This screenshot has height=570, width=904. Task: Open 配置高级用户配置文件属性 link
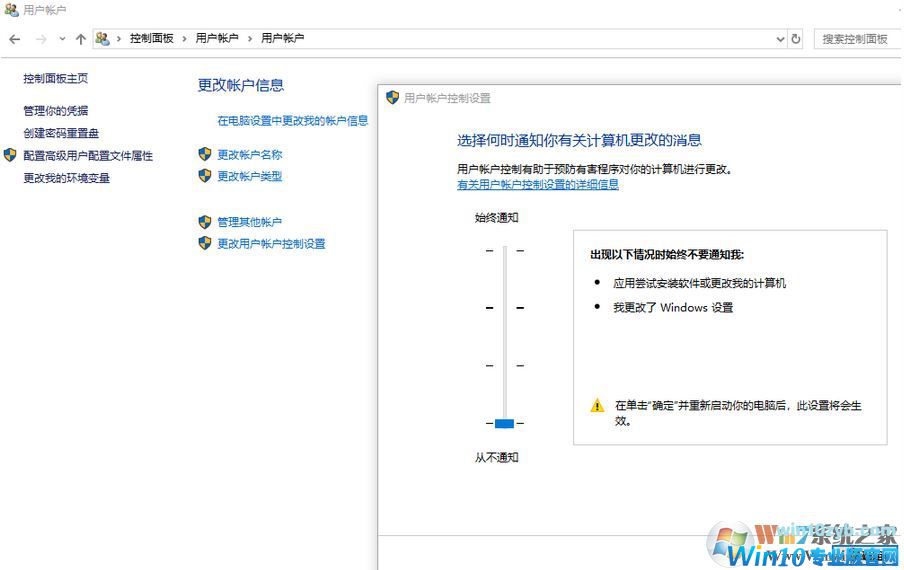coord(88,156)
